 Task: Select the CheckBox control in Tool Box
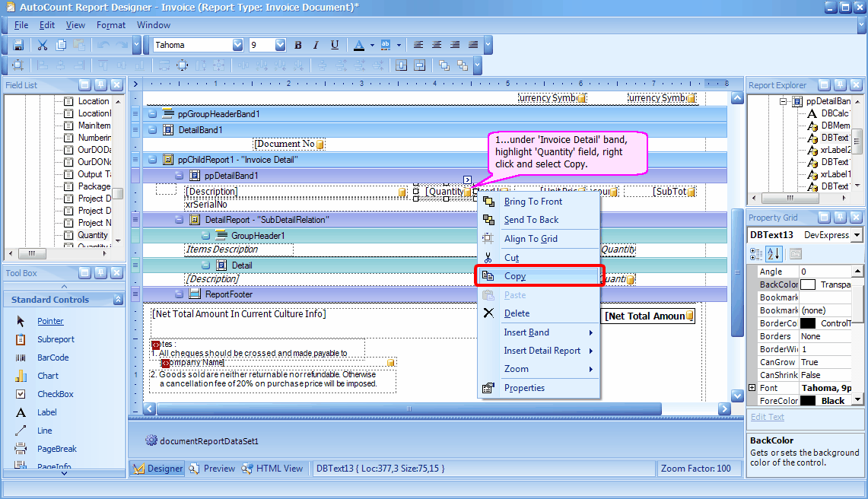[x=56, y=394]
